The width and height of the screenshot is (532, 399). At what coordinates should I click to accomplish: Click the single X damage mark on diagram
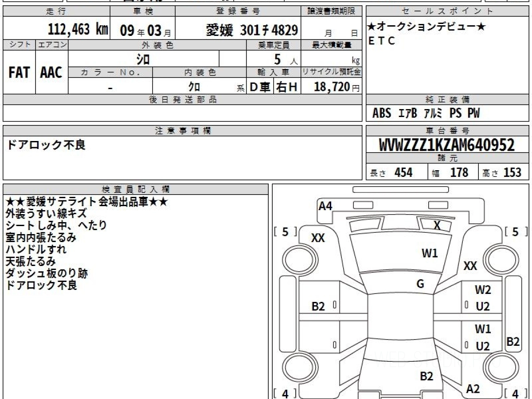[x=437, y=226]
